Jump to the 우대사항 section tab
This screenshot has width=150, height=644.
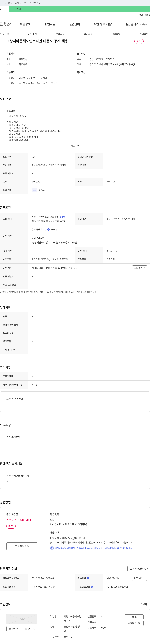coord(60,34)
